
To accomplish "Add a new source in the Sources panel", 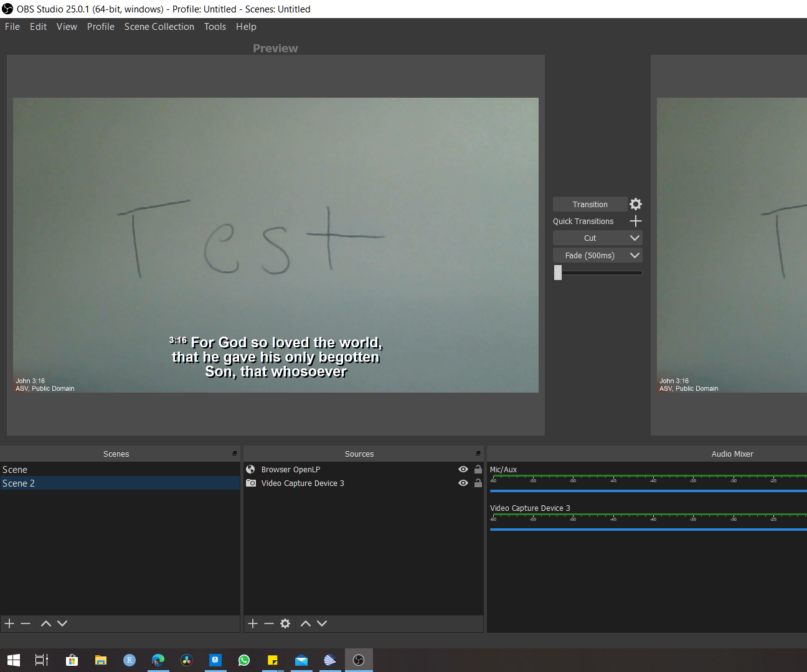I will tap(252, 623).
